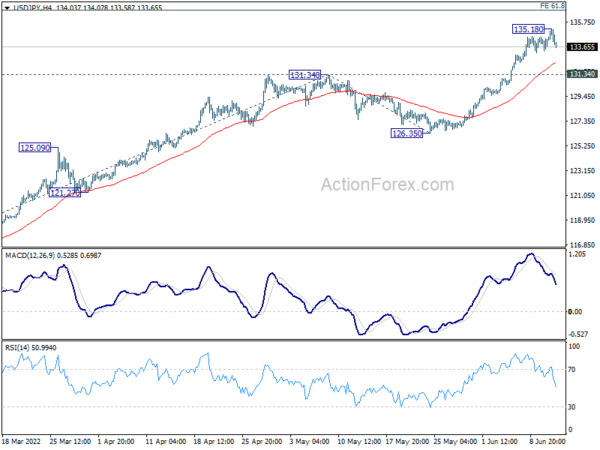This screenshot has width=600, height=450.
Task: Click the 25 Apr 20:00 date label
Action: tap(262, 441)
